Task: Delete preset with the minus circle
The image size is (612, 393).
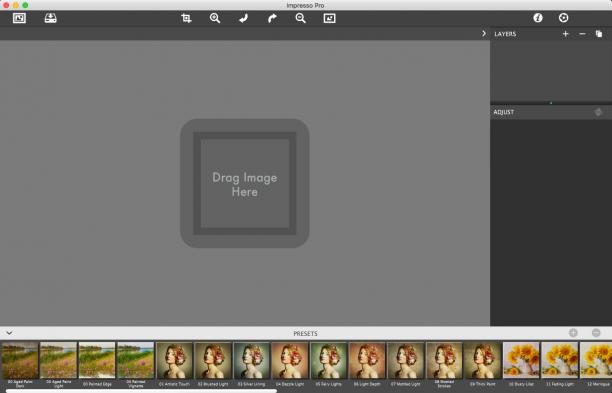Action: 596,333
